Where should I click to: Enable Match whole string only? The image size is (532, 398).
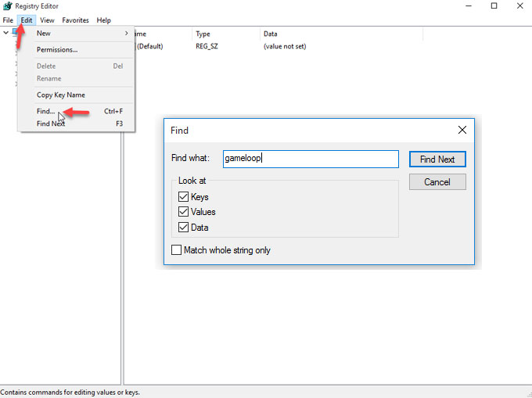click(177, 250)
